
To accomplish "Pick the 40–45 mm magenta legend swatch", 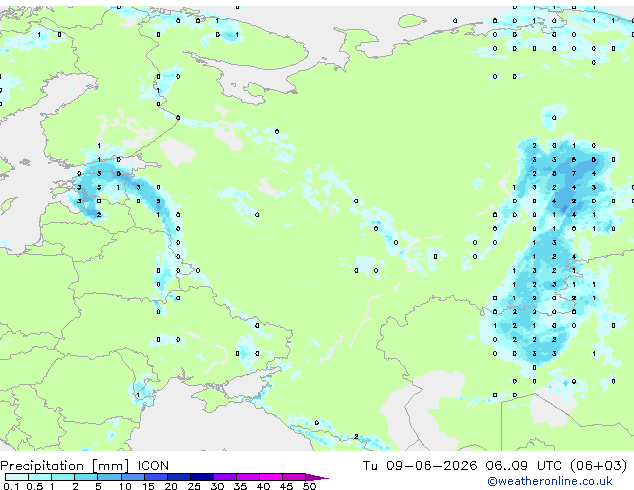I will pyautogui.click(x=271, y=477).
